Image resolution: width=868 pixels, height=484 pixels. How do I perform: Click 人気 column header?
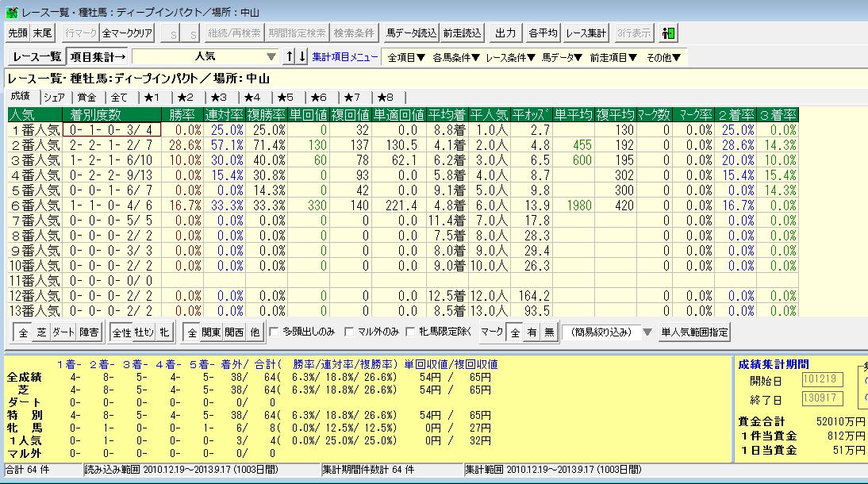[35, 114]
